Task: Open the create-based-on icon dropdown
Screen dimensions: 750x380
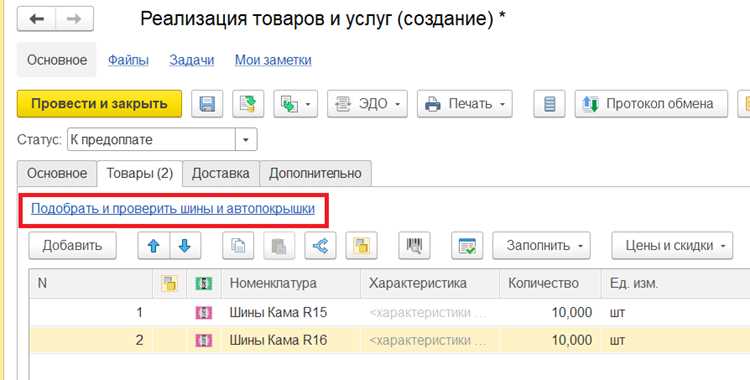Action: click(295, 104)
